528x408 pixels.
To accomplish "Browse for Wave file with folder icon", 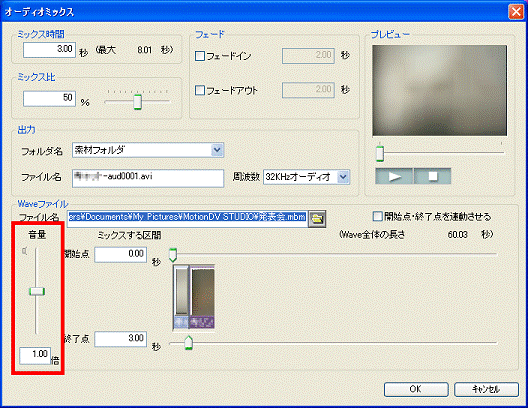I will [x=317, y=219].
